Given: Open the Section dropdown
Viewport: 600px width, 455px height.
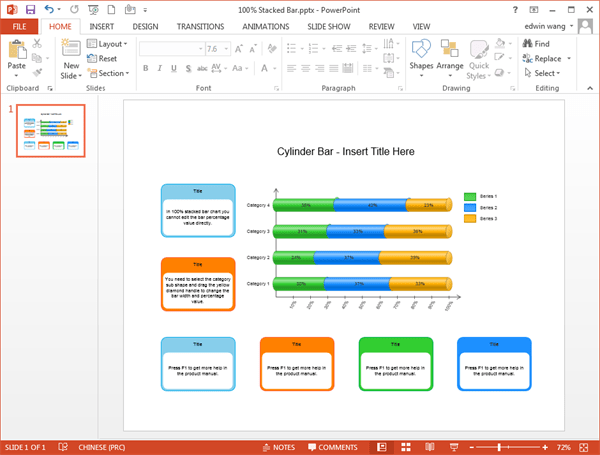Looking at the screenshot, I should [108, 73].
